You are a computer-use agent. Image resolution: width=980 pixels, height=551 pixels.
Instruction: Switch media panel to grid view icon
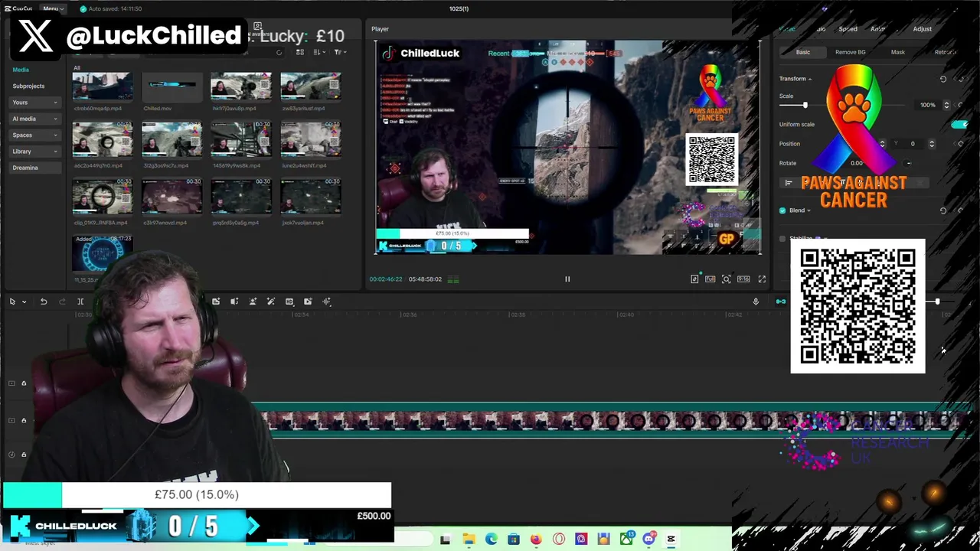point(300,52)
